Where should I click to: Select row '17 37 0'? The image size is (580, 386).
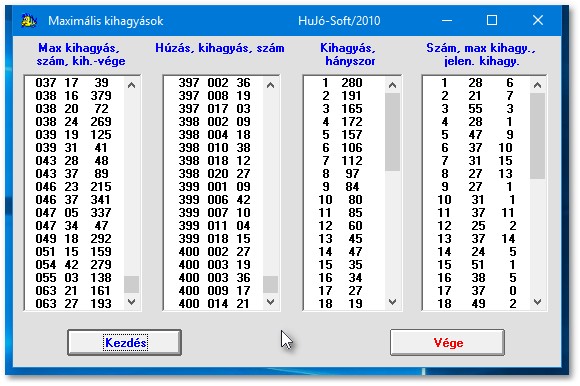[x=477, y=290]
